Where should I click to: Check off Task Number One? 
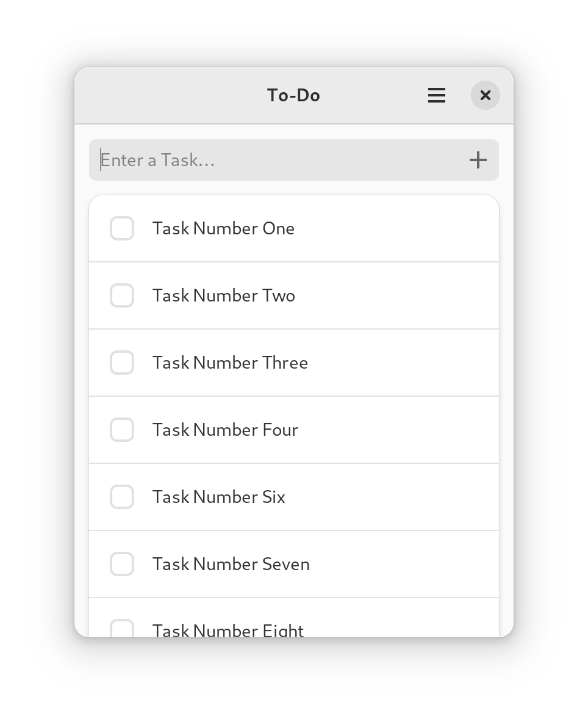pyautogui.click(x=122, y=228)
